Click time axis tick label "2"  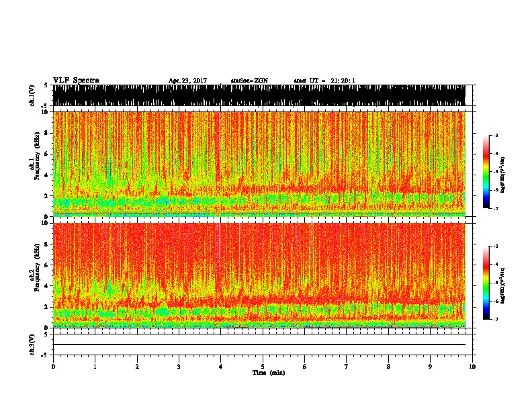point(137,367)
